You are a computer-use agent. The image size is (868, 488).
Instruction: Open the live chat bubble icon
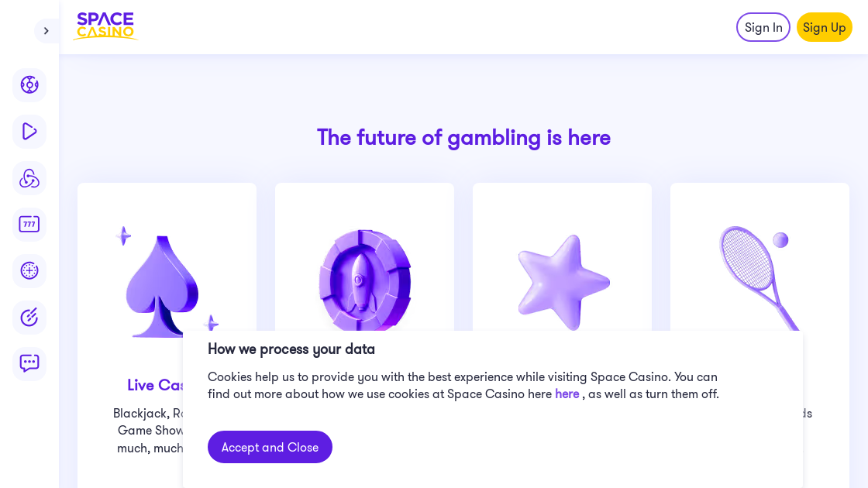click(x=29, y=363)
